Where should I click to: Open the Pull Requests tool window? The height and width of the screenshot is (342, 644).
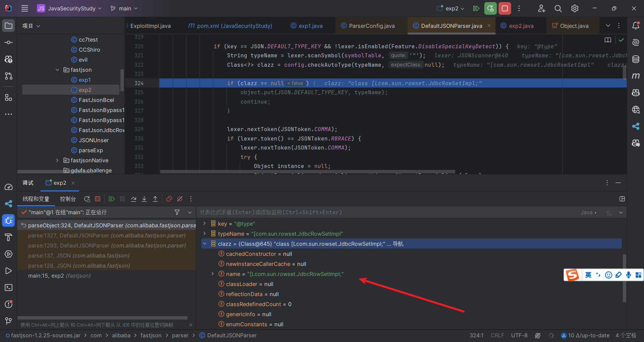coord(9,76)
